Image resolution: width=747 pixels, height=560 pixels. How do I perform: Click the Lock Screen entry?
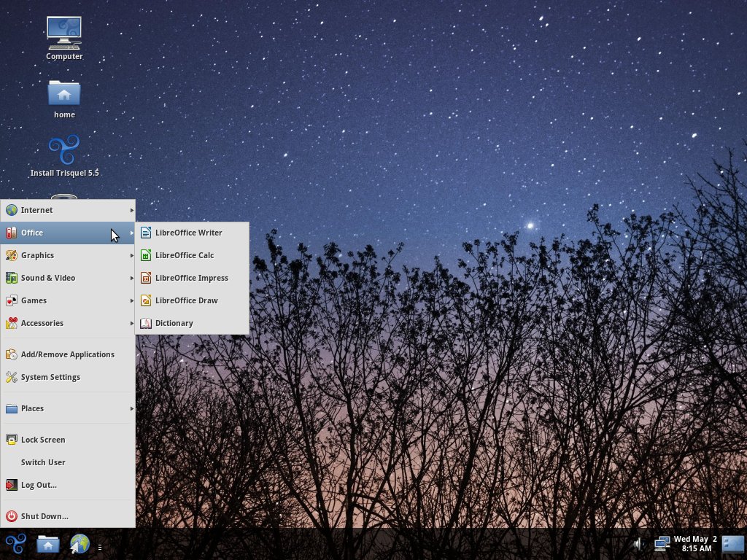[42, 440]
